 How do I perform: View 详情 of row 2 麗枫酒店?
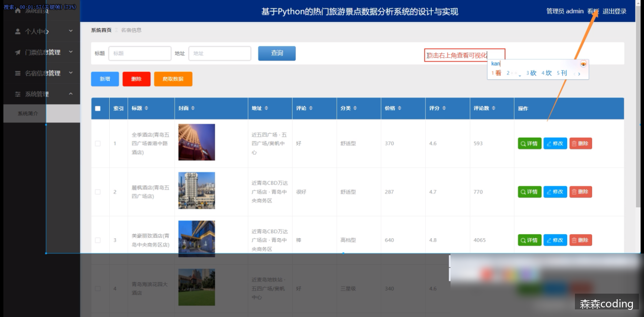coord(530,192)
